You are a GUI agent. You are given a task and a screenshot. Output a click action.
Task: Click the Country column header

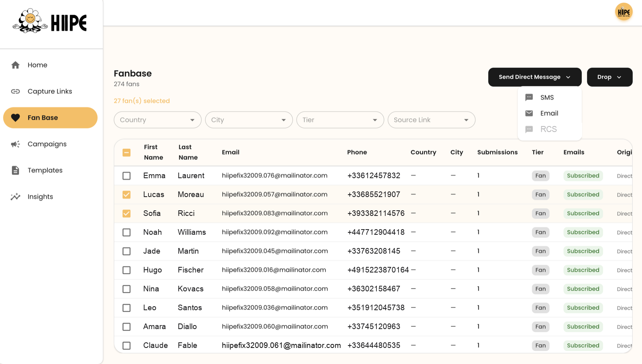point(423,152)
